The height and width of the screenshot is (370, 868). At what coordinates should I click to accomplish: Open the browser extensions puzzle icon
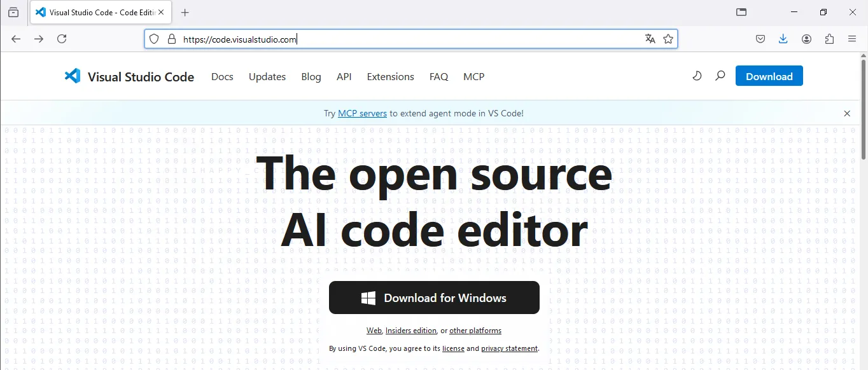click(829, 39)
